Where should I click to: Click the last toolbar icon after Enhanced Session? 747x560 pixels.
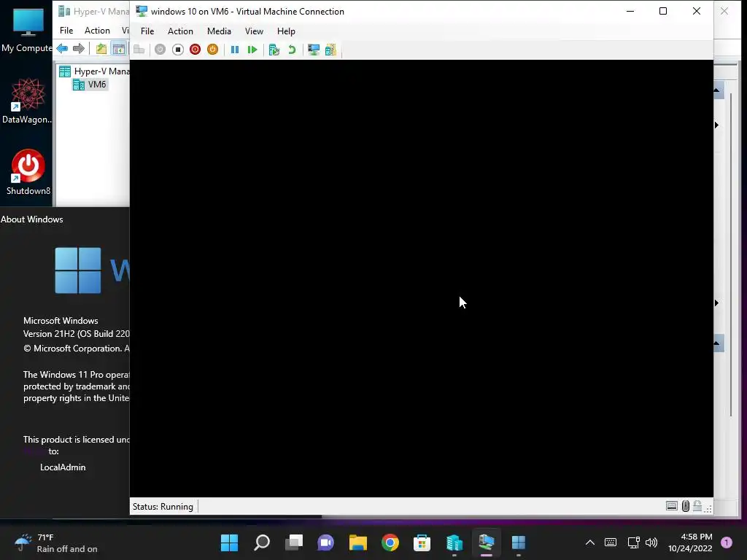point(330,50)
